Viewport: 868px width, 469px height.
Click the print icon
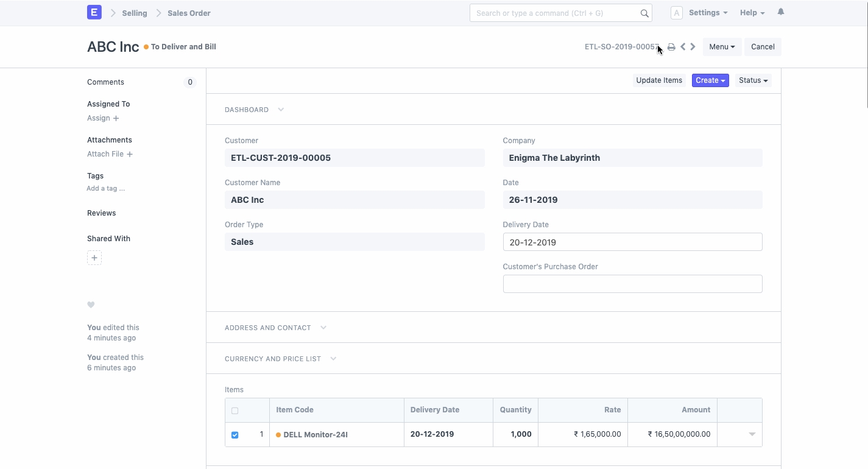671,47
